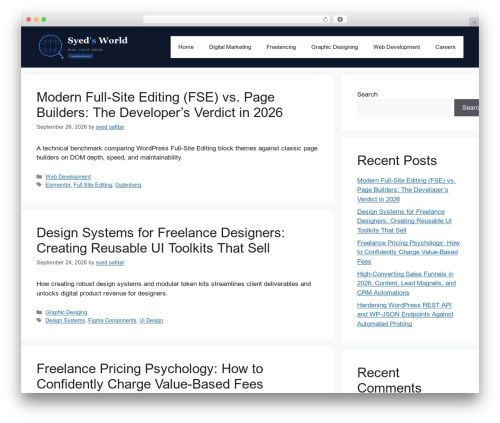Click the folder category icon under first post
This screenshot has width=500, height=423.
pyautogui.click(x=39, y=177)
